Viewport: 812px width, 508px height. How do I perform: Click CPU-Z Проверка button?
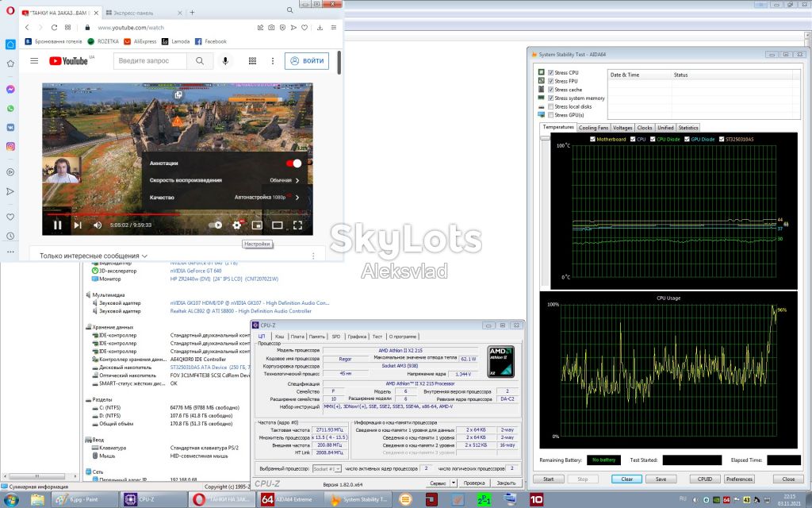[474, 483]
